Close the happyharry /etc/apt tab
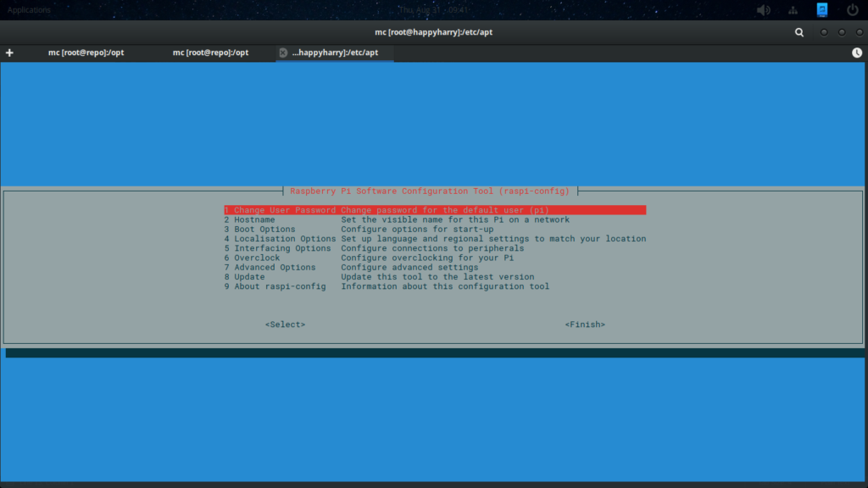Screen dimensions: 868x488 (x=283, y=53)
